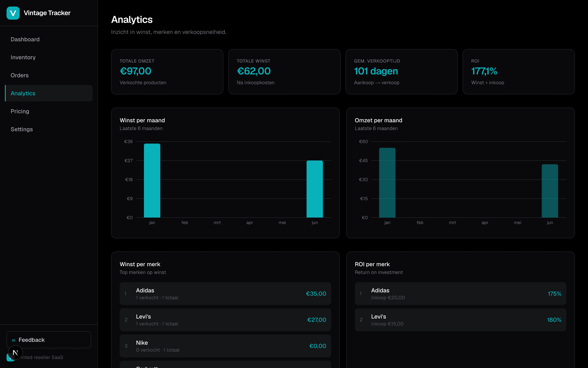Click the ROI 177,1% card
The image size is (588, 368).
click(519, 72)
